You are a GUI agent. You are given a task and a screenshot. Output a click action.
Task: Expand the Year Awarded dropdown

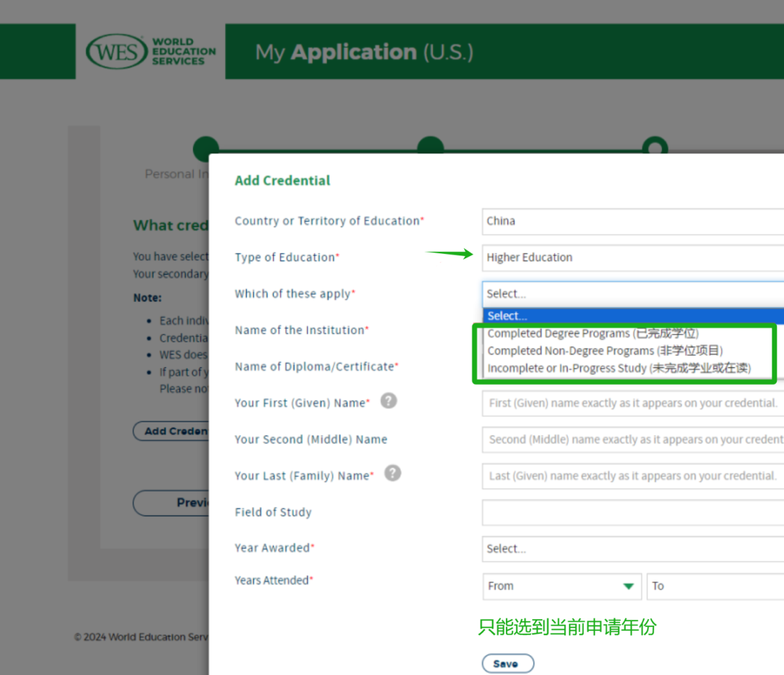pyautogui.click(x=632, y=549)
